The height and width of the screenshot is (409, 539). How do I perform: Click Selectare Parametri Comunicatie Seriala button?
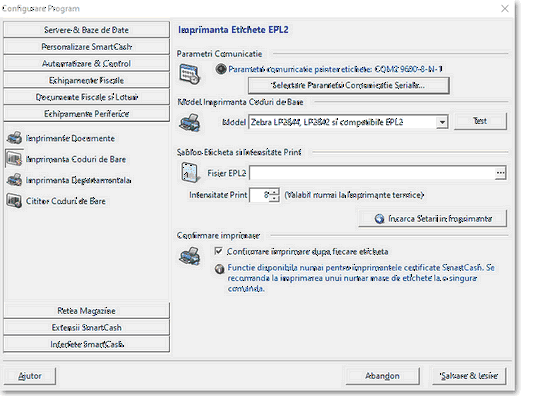coord(349,85)
